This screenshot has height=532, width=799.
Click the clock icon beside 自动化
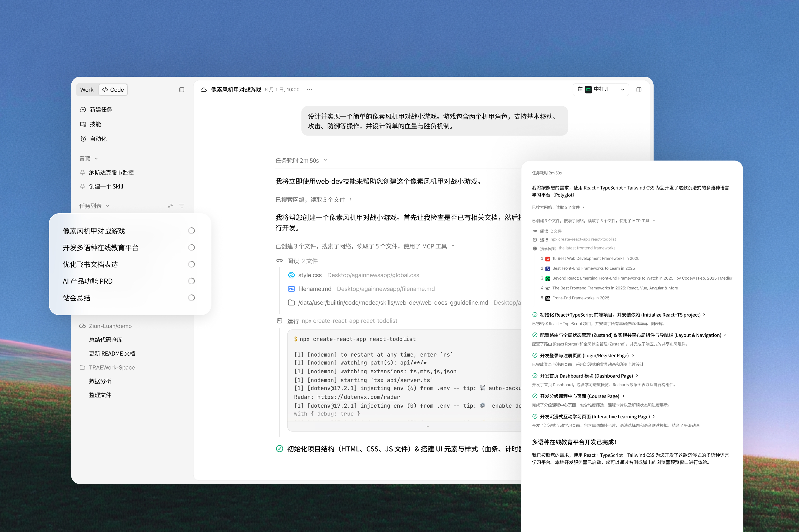pyautogui.click(x=83, y=139)
